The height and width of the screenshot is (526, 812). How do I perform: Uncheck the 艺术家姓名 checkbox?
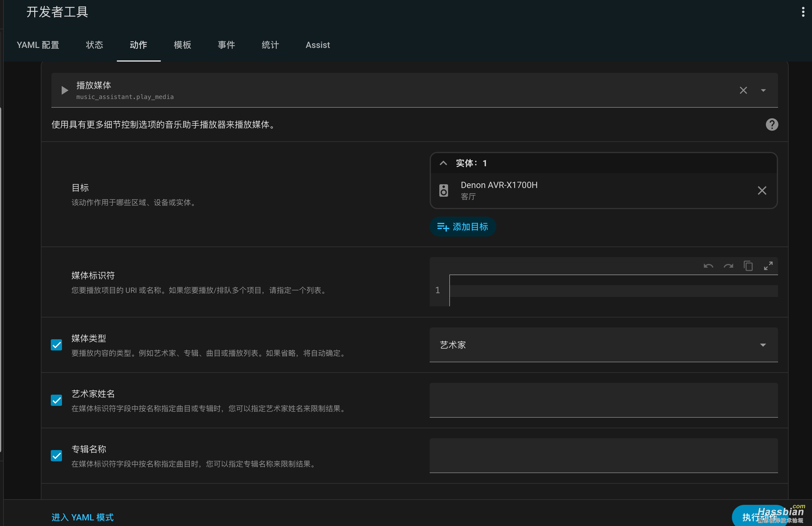pyautogui.click(x=57, y=400)
